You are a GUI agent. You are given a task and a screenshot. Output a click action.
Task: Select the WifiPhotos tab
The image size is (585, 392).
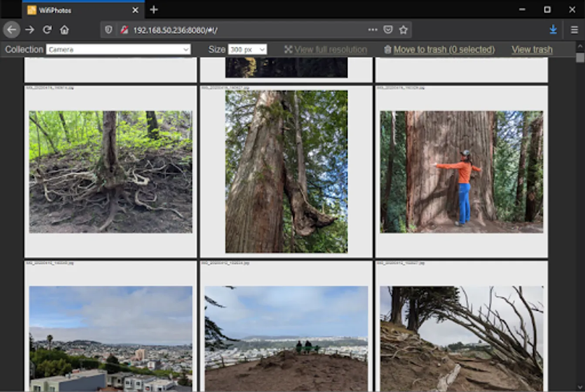click(83, 10)
